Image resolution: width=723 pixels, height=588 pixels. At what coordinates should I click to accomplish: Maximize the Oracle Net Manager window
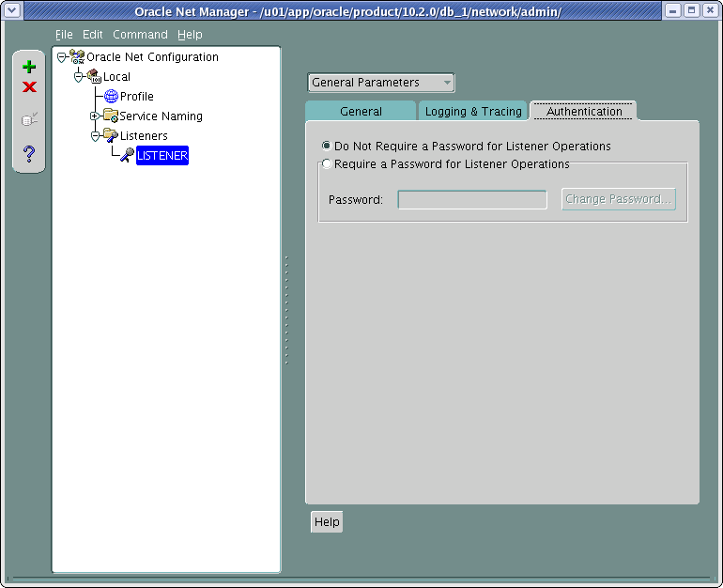coord(692,10)
